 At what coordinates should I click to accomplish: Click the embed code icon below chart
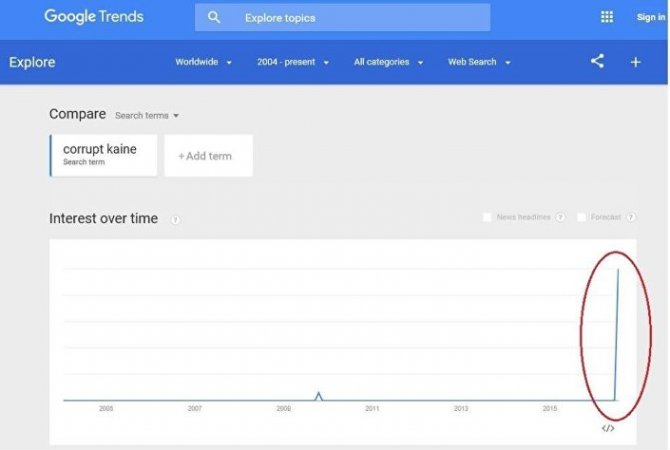click(608, 428)
